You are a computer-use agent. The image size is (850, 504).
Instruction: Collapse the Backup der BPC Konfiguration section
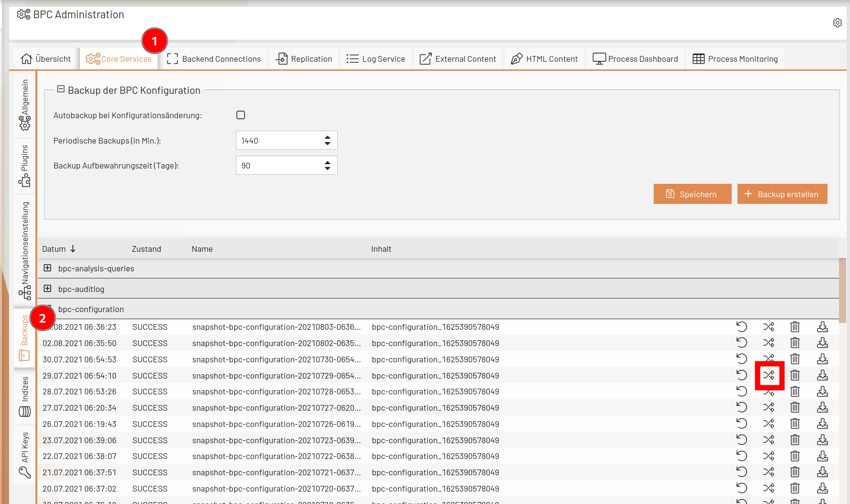point(61,89)
